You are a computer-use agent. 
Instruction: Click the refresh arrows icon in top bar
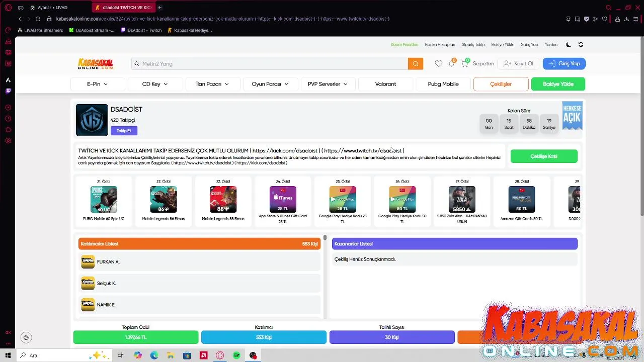tap(581, 45)
